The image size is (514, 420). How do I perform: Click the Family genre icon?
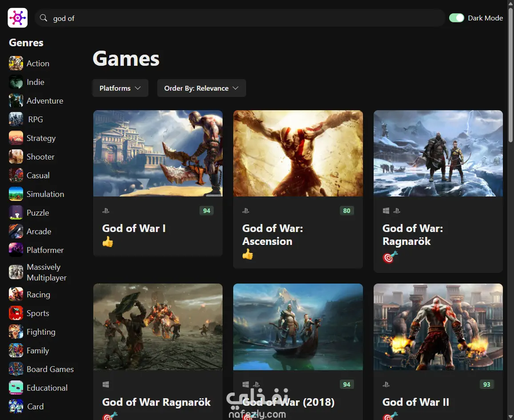[x=16, y=351]
